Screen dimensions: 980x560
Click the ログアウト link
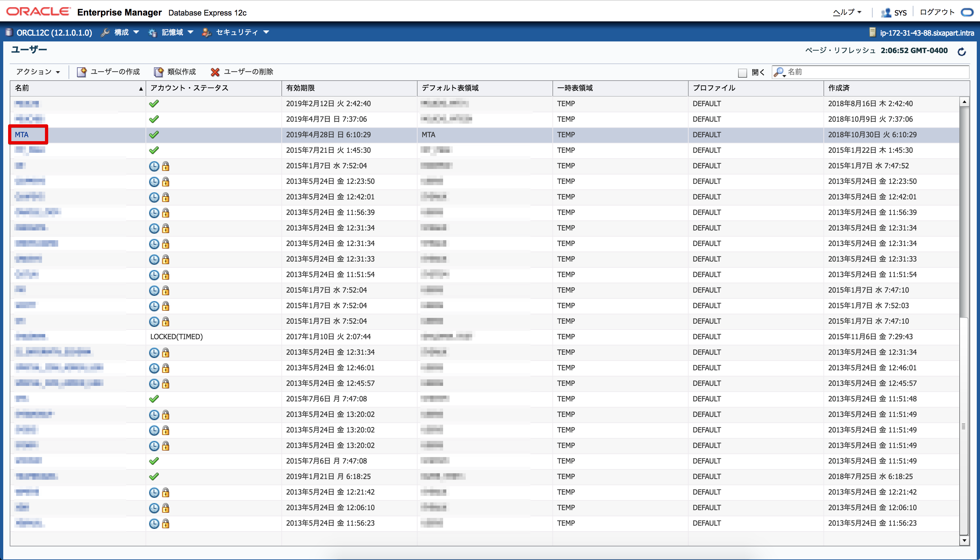(x=937, y=12)
